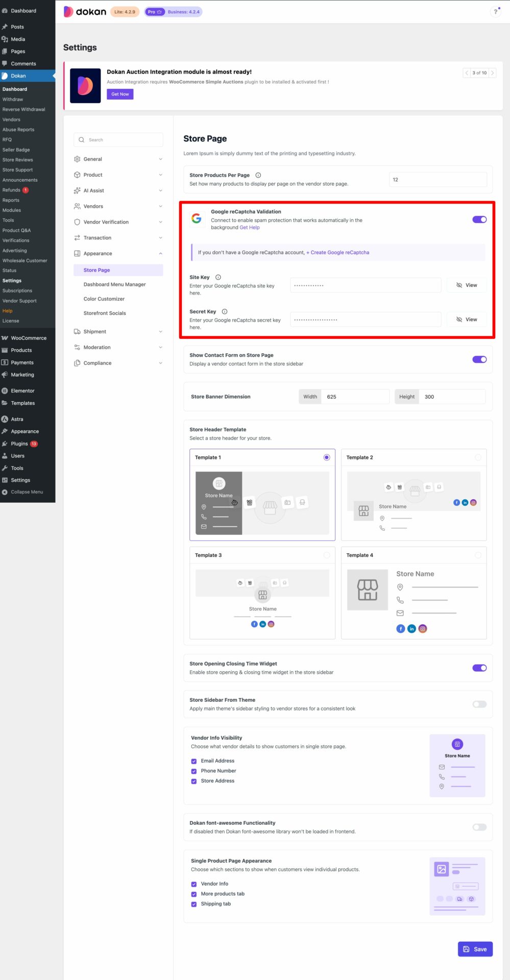Click the Transaction arrows icon
Image resolution: width=510 pixels, height=980 pixels.
(x=77, y=238)
